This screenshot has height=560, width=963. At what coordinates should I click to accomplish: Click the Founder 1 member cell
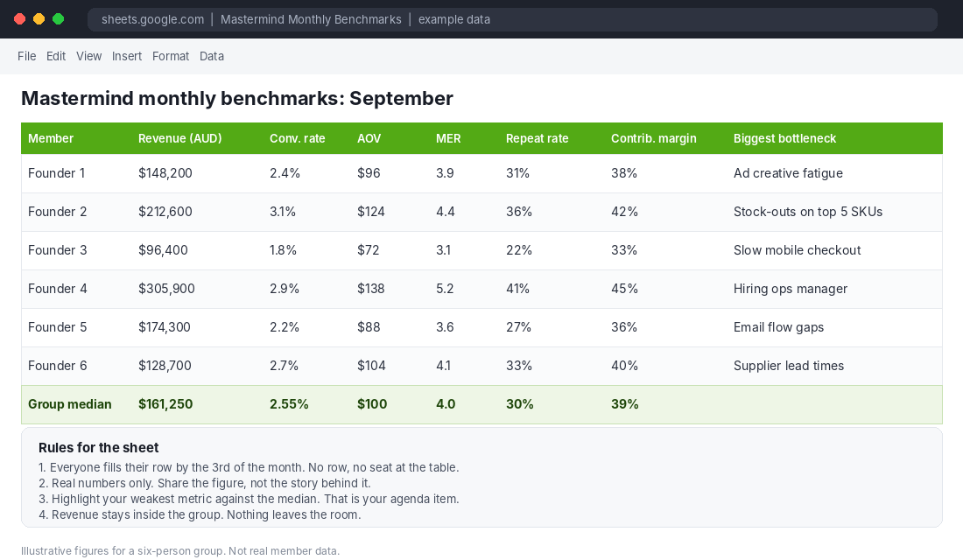(57, 173)
